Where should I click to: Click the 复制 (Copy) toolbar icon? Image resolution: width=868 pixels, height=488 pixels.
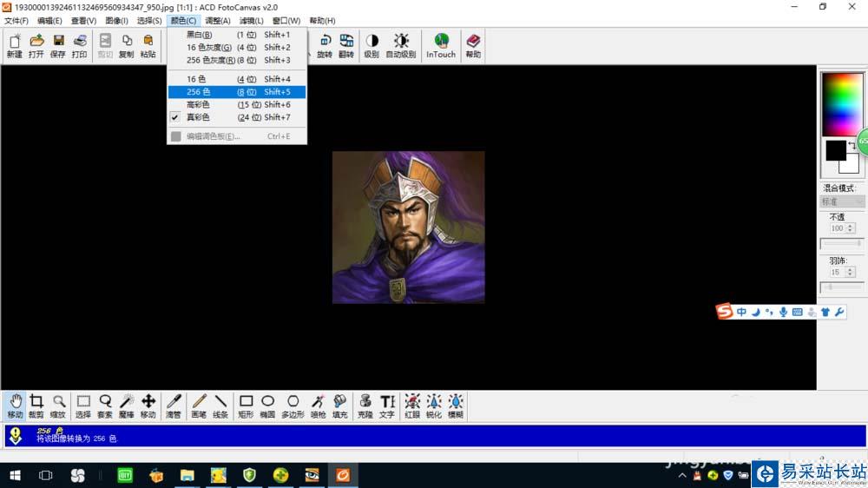tap(126, 46)
